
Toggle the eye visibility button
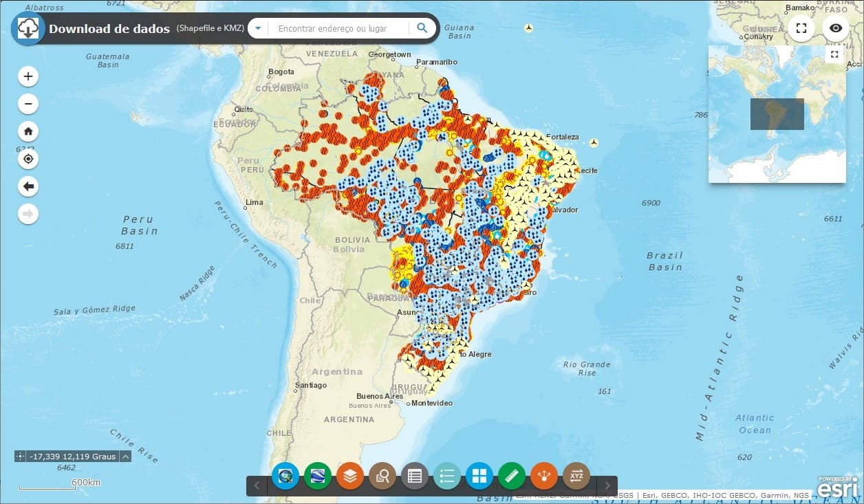tap(836, 28)
